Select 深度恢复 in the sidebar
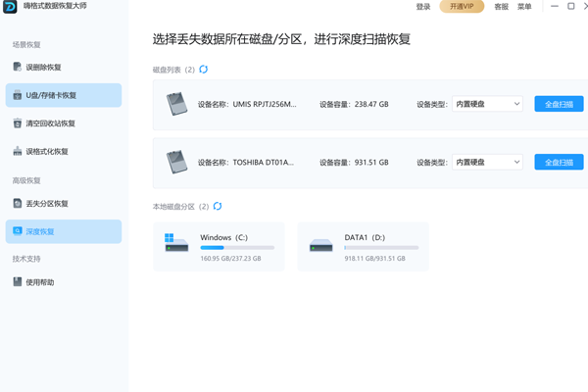 [64, 231]
